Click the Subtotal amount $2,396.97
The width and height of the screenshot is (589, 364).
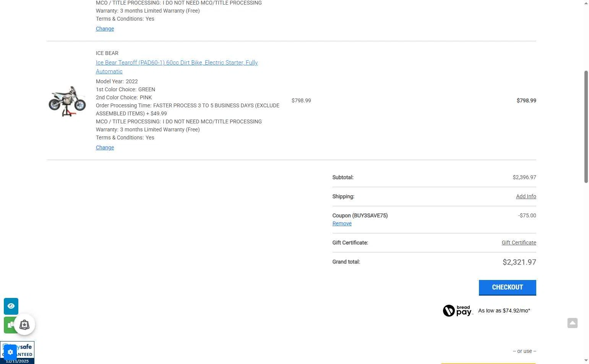tap(524, 177)
